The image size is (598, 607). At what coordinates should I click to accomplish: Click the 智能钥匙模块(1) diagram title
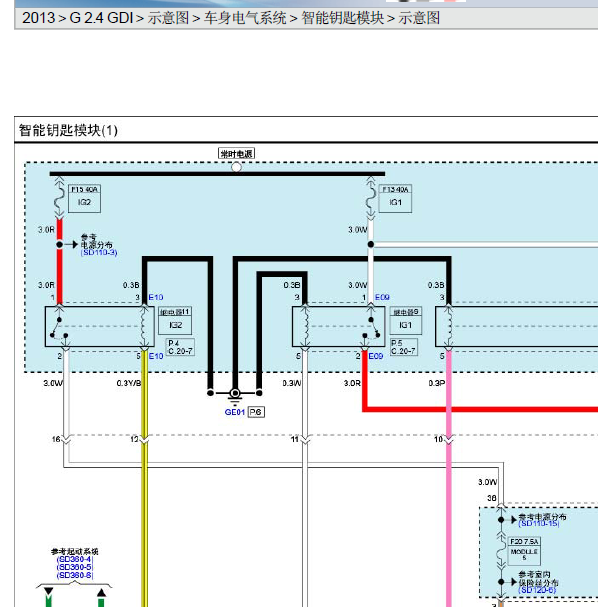coord(68,130)
